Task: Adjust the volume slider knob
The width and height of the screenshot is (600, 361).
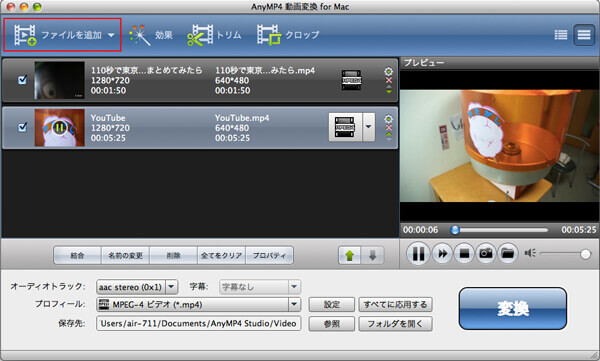Action: click(585, 254)
